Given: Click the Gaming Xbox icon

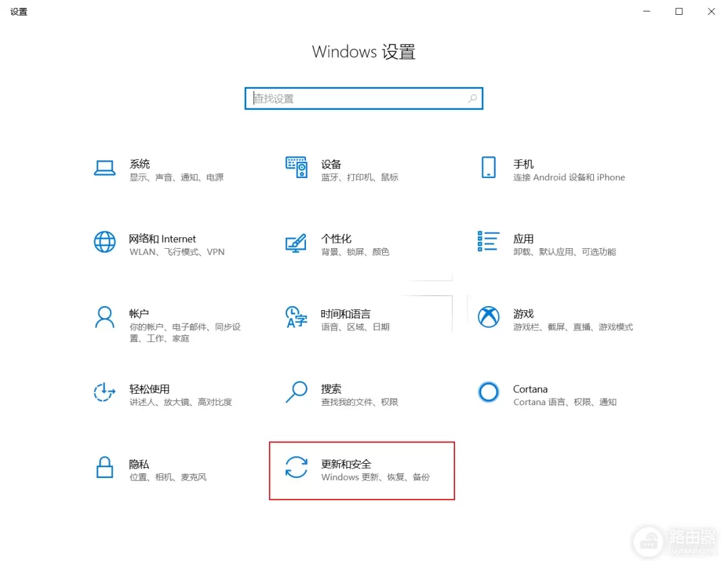Looking at the screenshot, I should (x=489, y=317).
